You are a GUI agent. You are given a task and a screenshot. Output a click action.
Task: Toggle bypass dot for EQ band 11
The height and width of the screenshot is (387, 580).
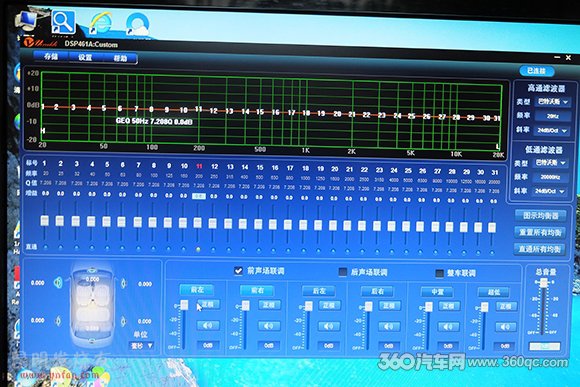tap(198, 250)
